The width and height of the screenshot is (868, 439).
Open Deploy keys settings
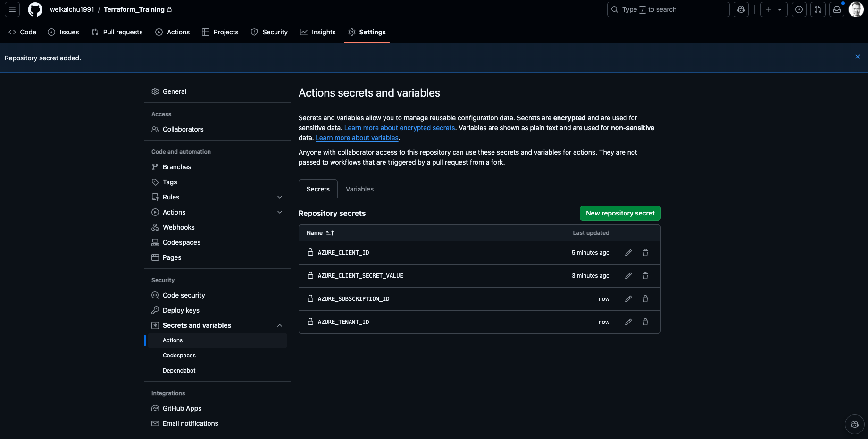coord(217,310)
